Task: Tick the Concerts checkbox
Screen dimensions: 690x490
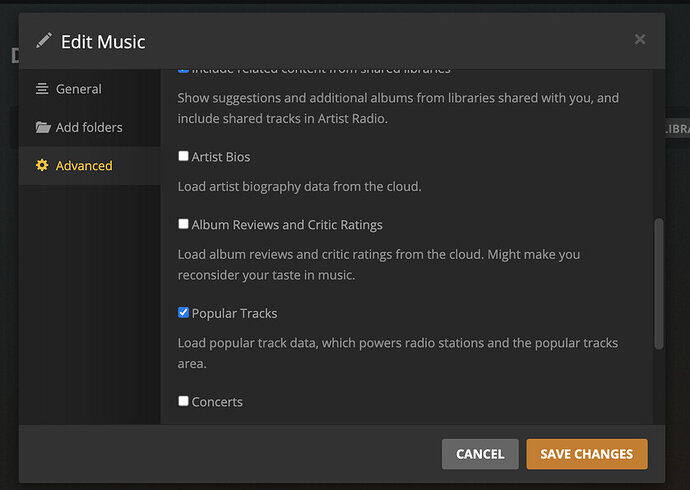Action: (x=183, y=401)
